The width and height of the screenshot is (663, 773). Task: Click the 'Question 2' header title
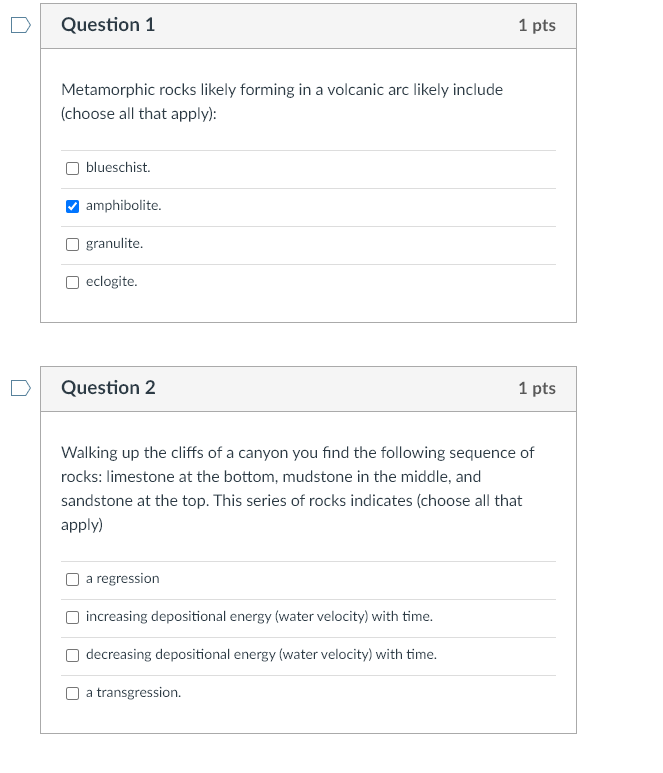[x=108, y=388]
